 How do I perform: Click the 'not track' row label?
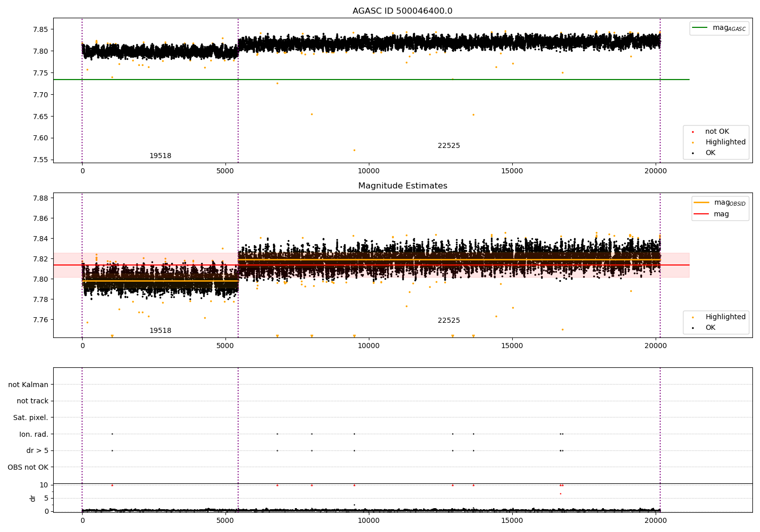[x=32, y=401]
